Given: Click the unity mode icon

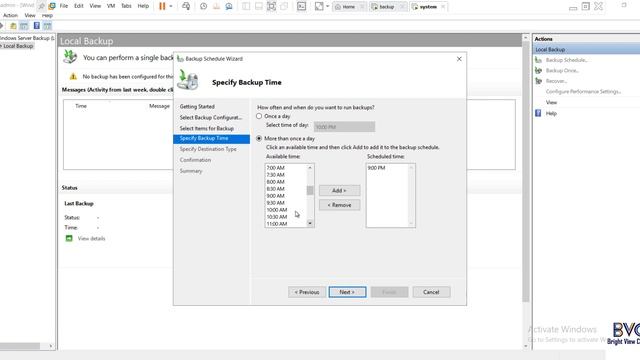Looking at the screenshot, I should click(x=284, y=6).
